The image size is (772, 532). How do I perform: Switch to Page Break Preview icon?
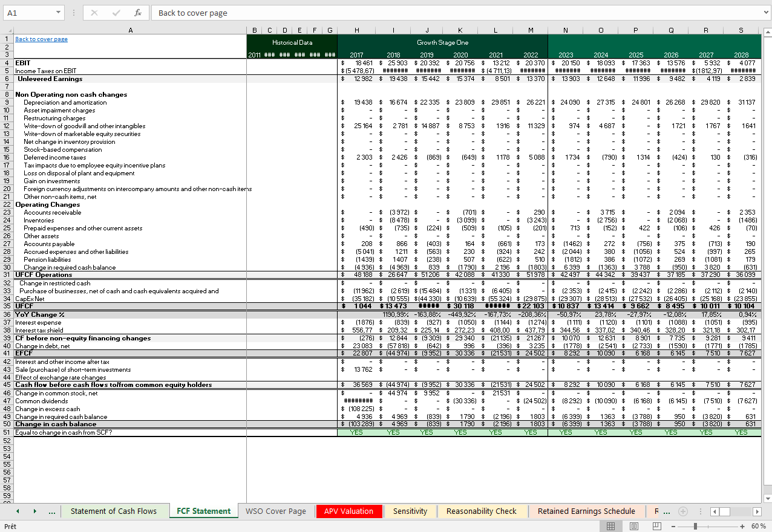point(657,527)
